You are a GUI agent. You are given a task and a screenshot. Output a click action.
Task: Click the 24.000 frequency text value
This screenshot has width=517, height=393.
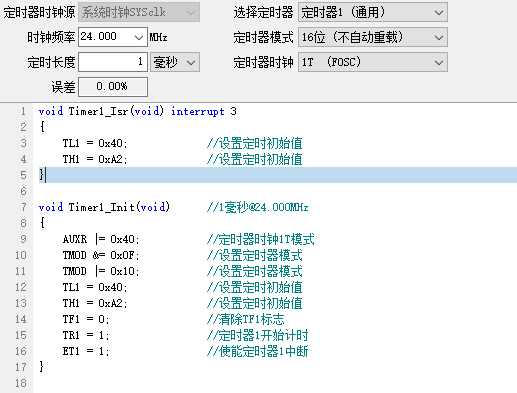(x=99, y=37)
